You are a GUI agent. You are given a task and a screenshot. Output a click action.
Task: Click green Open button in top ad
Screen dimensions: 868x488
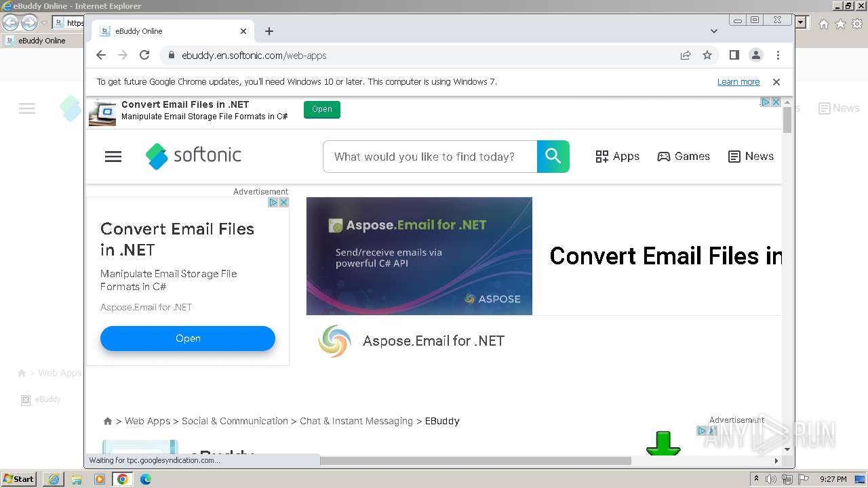coord(322,110)
